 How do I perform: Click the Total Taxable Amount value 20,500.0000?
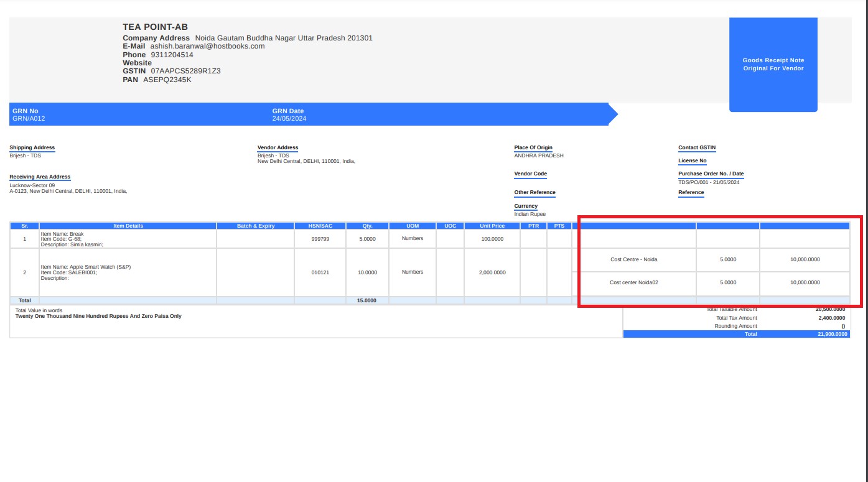[830, 309]
